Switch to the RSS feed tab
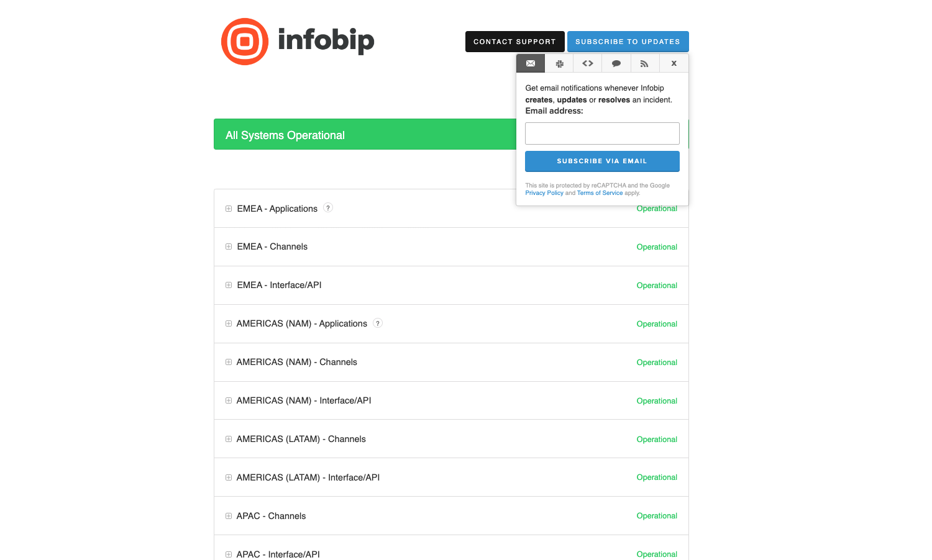This screenshot has height=560, width=932. point(645,63)
